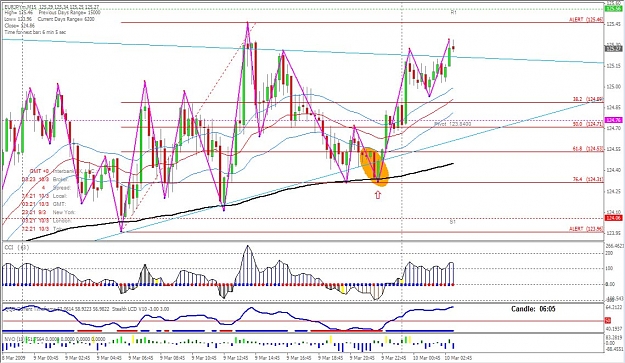Click the S1 support label
This screenshot has height=363, width=625.
point(452,222)
